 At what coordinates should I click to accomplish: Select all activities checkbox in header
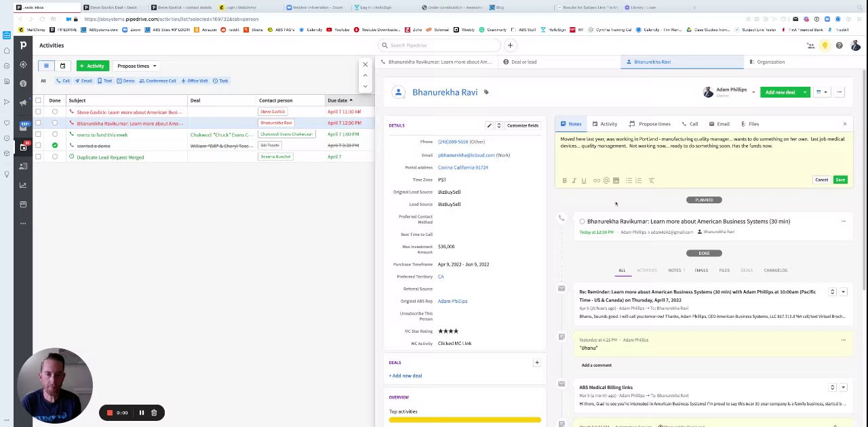point(38,100)
